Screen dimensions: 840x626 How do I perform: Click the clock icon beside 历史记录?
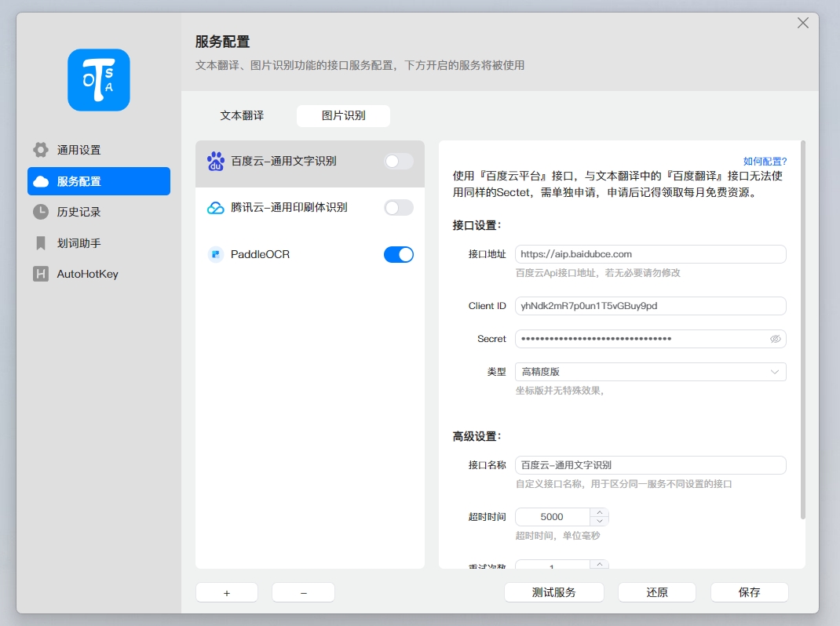41,212
